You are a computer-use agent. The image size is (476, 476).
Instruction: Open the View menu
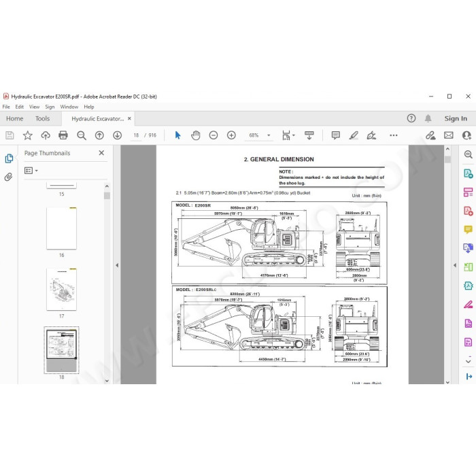[34, 107]
